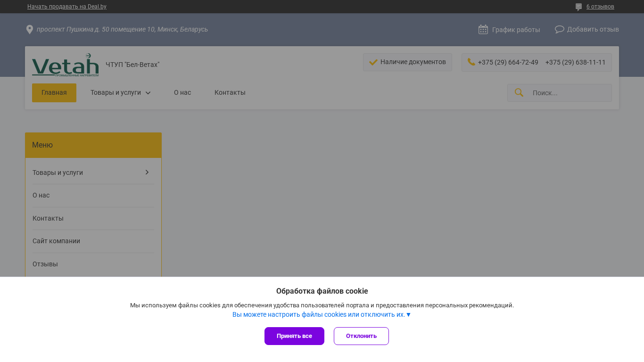
Task: Click Добавить отзыв link
Action: click(593, 29)
